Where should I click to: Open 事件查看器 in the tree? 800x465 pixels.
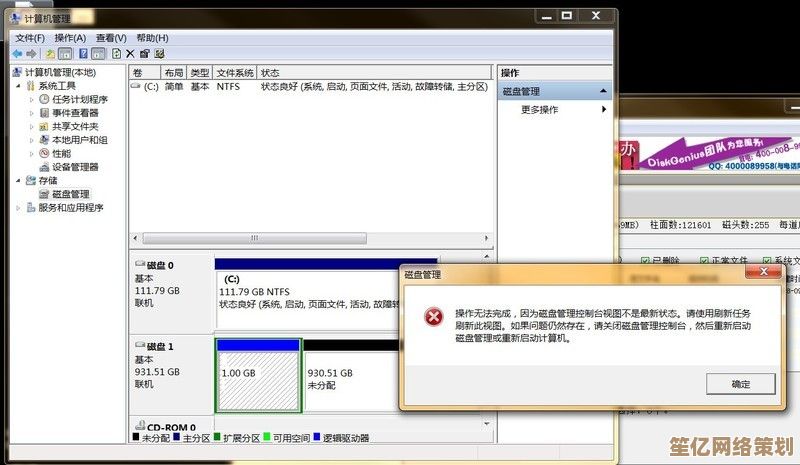tap(76, 113)
